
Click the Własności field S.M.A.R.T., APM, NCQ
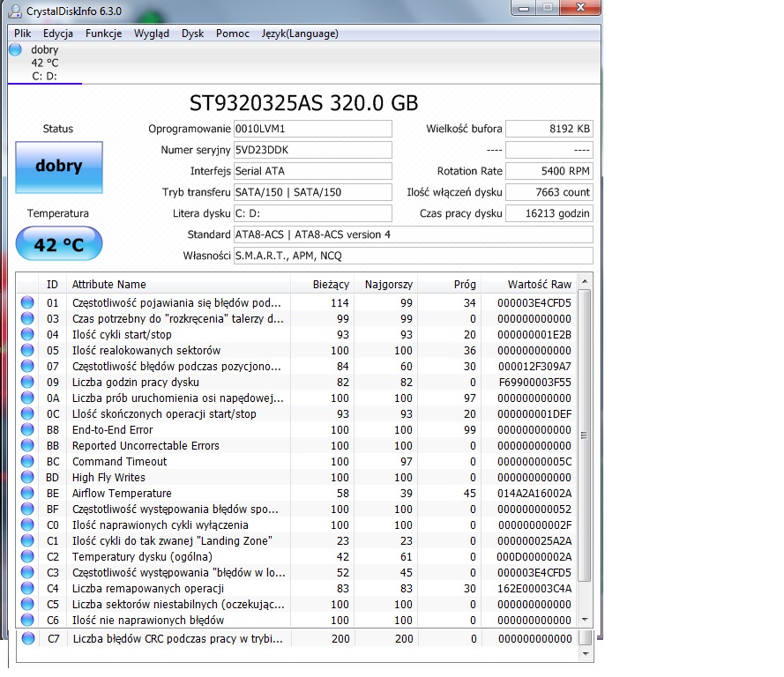click(x=413, y=256)
